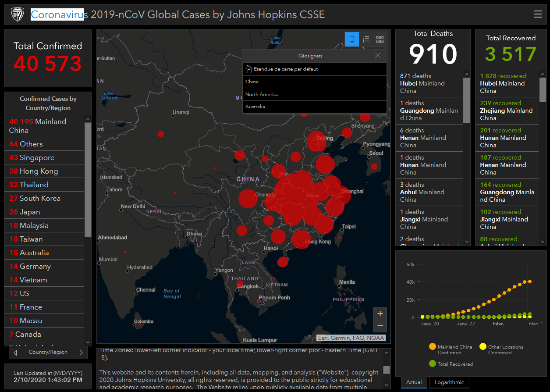Toggle Mainland China Confirmed legend series
Screen dimensions: 550x392
click(451, 349)
